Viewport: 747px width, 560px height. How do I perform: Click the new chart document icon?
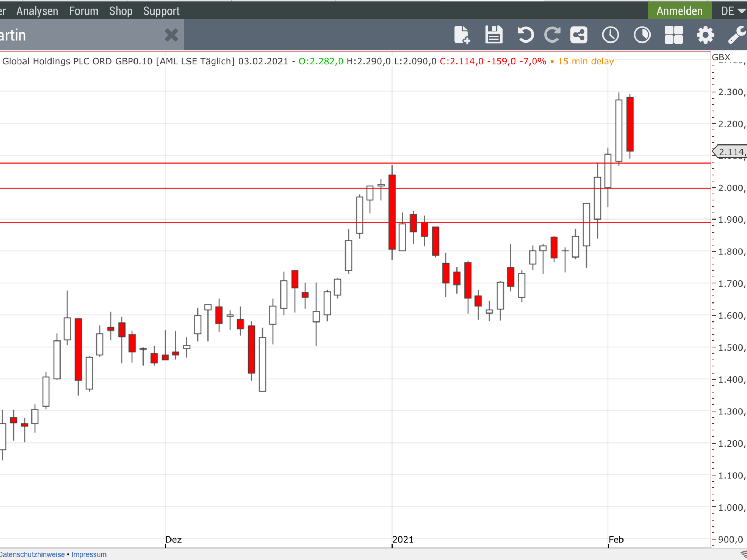click(462, 35)
